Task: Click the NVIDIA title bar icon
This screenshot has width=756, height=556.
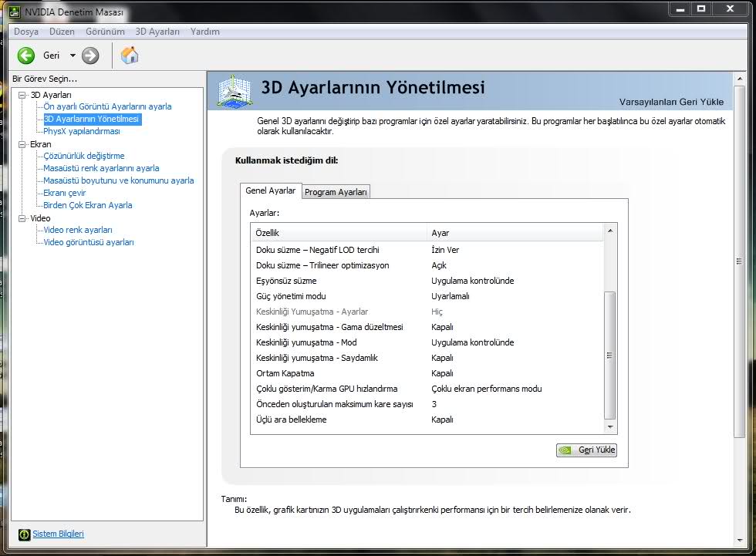Action: (15, 12)
